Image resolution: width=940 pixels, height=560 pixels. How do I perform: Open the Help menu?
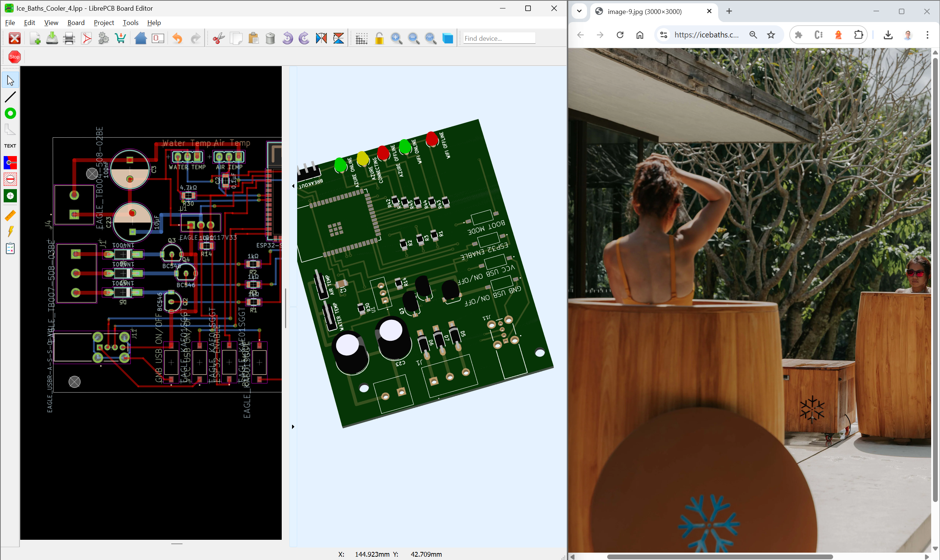[x=154, y=23]
